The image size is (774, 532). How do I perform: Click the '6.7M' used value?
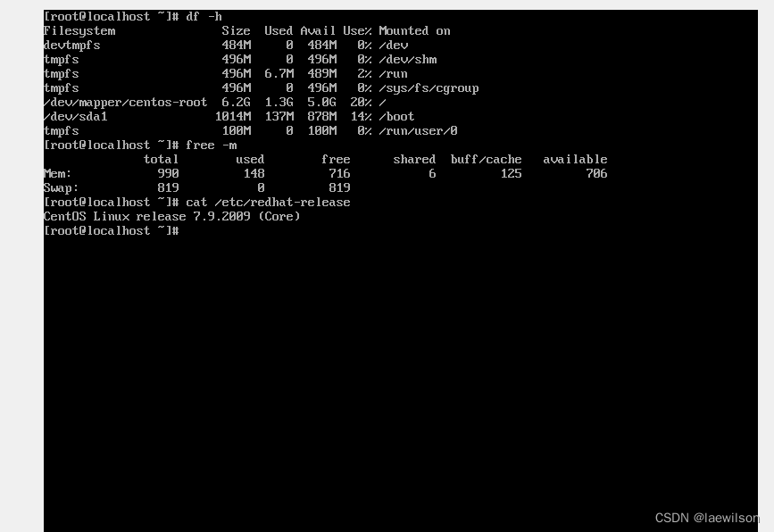pyautogui.click(x=279, y=73)
